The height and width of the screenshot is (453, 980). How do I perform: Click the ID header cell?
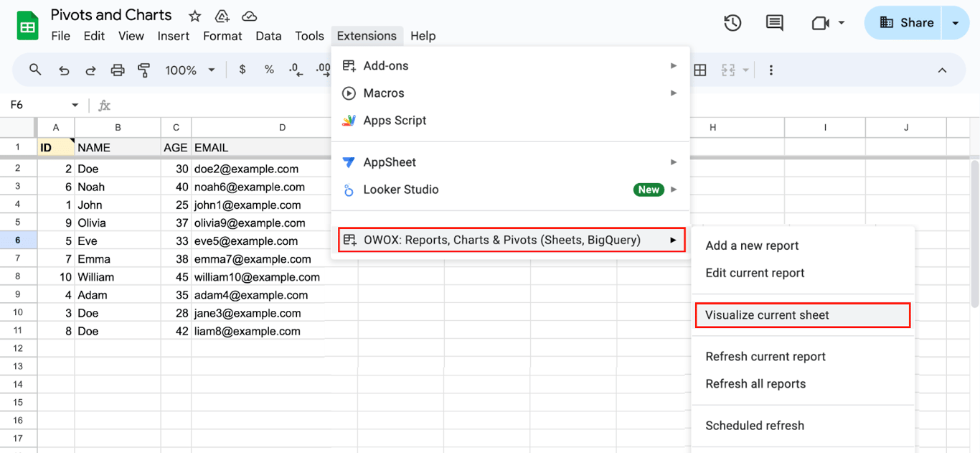pos(56,147)
